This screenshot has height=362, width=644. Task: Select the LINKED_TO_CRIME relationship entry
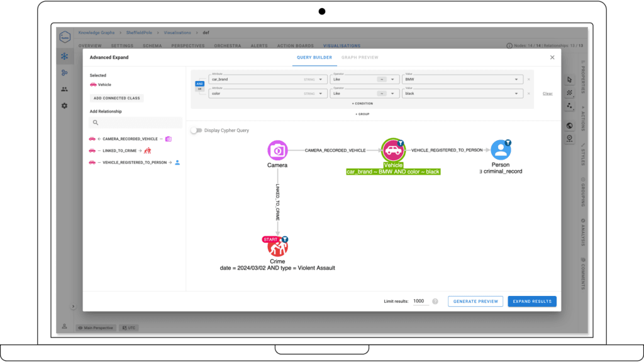point(121,150)
